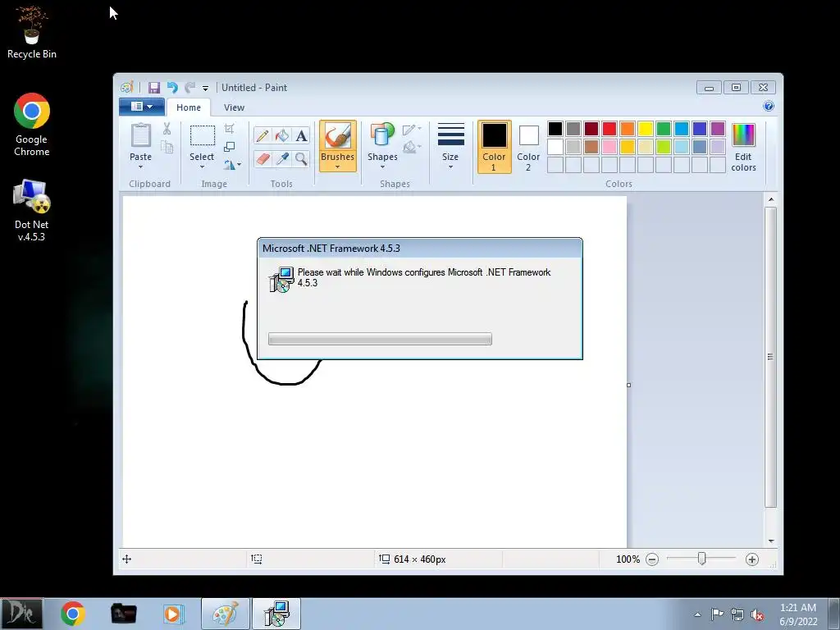Click the Cut scissors icon
This screenshot has width=840, height=630.
pos(167,129)
